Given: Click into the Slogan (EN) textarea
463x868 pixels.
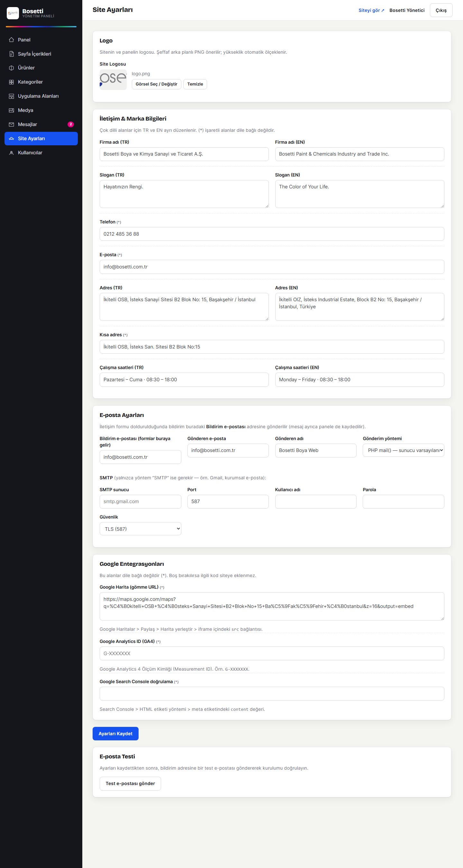Looking at the screenshot, I should tap(359, 194).
